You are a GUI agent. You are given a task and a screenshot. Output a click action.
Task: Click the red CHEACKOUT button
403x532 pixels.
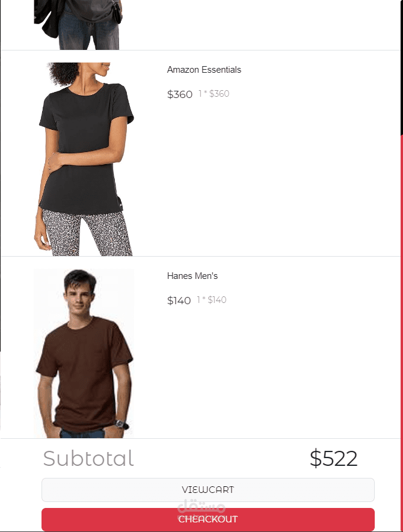coord(208,519)
